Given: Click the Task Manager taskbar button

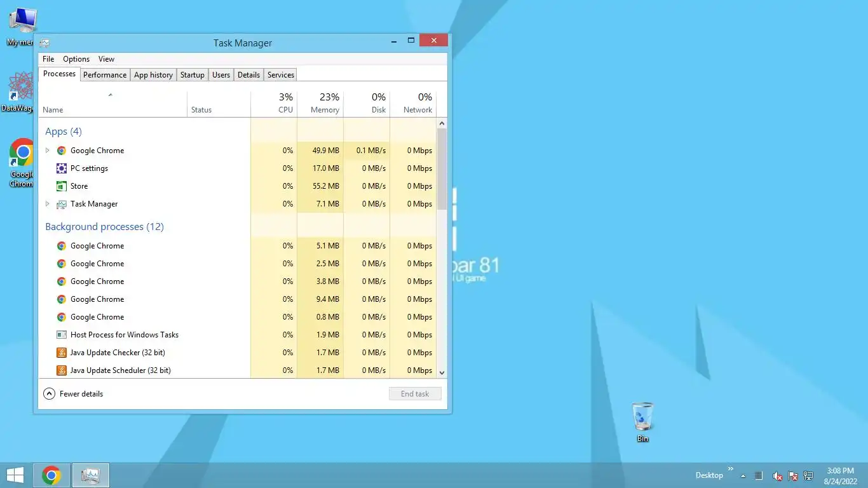Looking at the screenshot, I should tap(91, 475).
